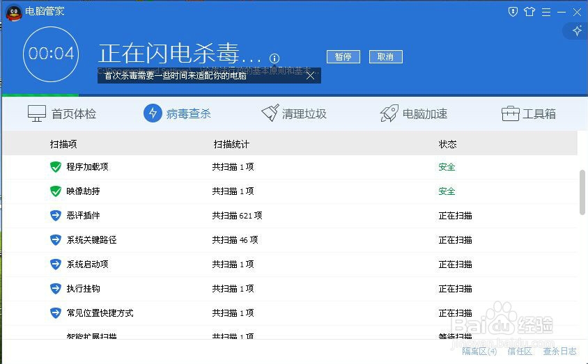This screenshot has height=364, width=588.
Task: Switch to 电脑加速 tab
Action: click(413, 113)
